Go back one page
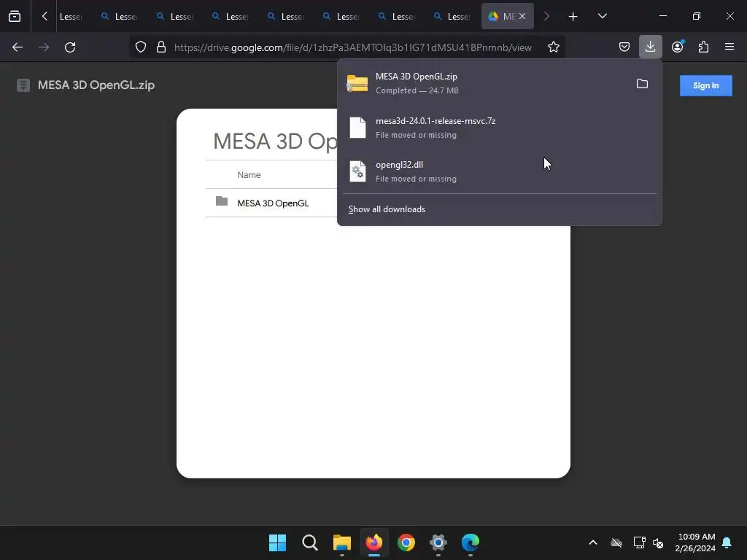The image size is (747, 560). click(x=18, y=47)
